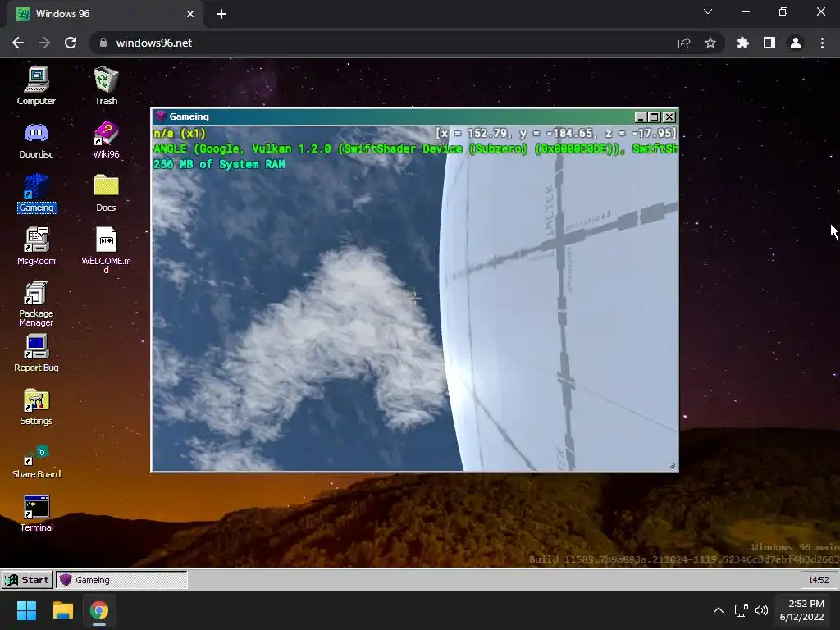Select the Gameing taskbar entry
Viewport: 840px width, 630px height.
pyautogui.click(x=122, y=580)
